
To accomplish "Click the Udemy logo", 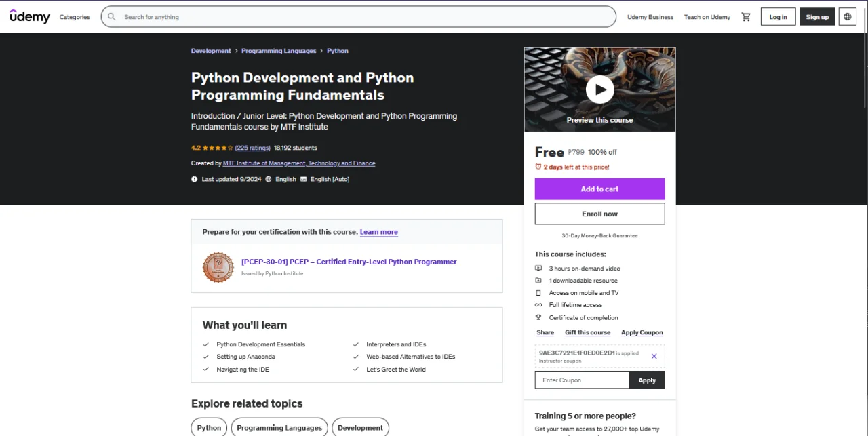I will coord(30,16).
